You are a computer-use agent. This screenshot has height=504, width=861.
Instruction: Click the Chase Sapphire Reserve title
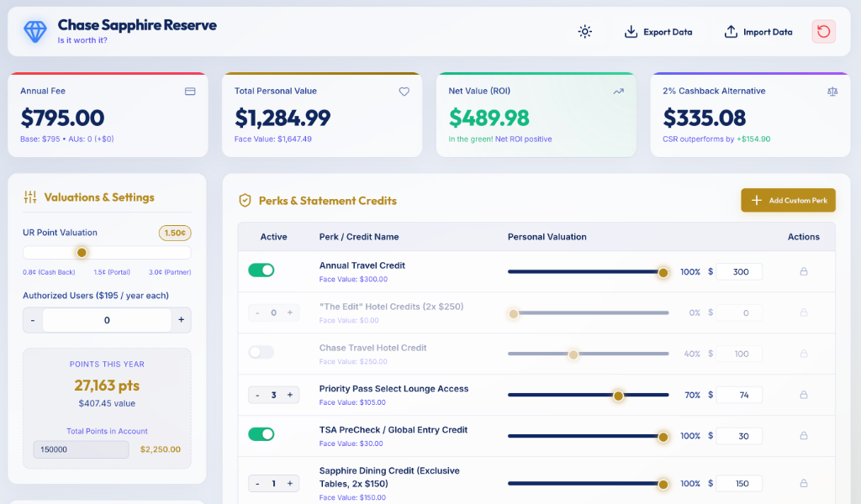pos(137,25)
